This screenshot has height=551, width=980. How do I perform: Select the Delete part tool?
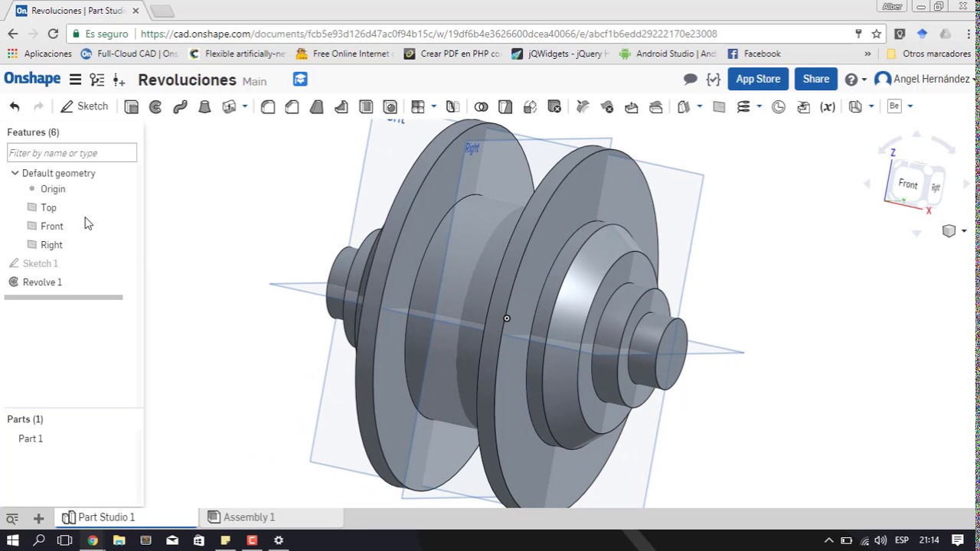pyautogui.click(x=555, y=107)
